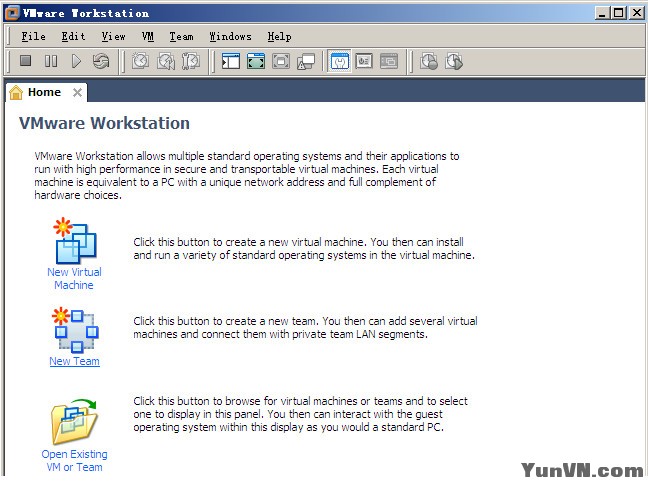Image resolution: width=648 pixels, height=483 pixels.
Task: Maximize the VMware Workstation window
Action: pos(619,13)
